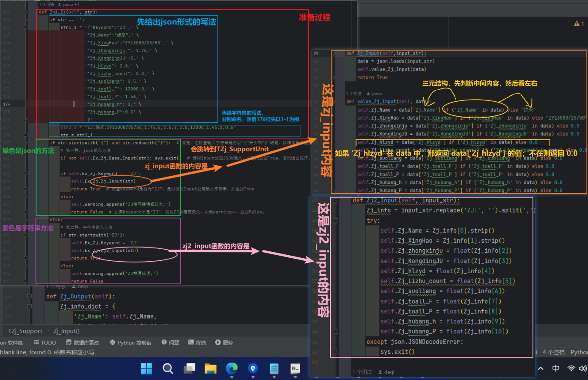Click the Zj_Input() breadcrumb
Screen dimensions: 588x380
pyautogui.click(x=66, y=331)
